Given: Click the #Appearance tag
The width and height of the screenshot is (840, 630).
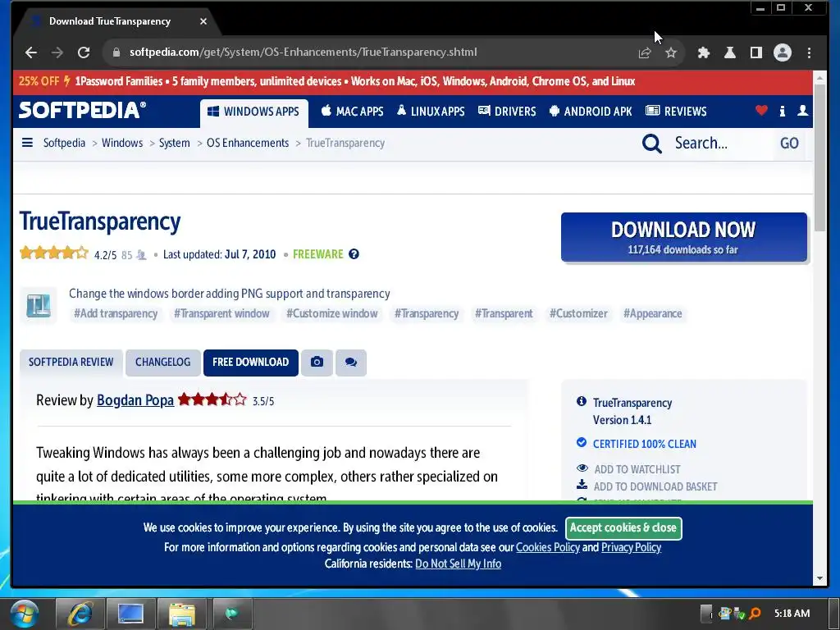Looking at the screenshot, I should pyautogui.click(x=652, y=313).
